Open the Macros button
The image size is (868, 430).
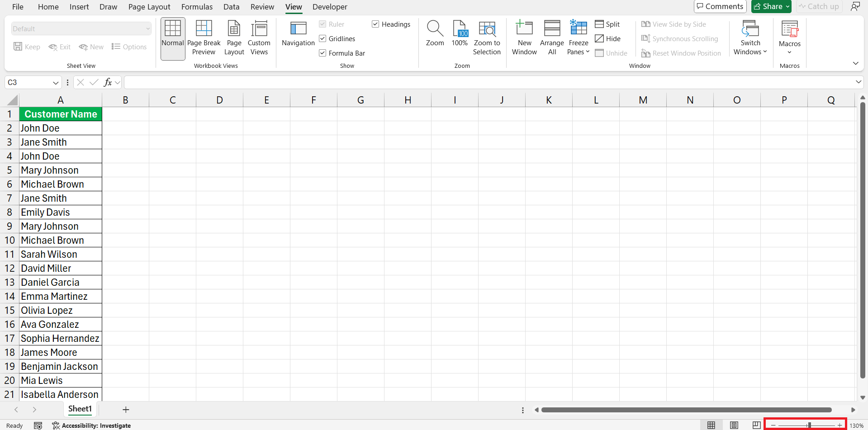[790, 38]
